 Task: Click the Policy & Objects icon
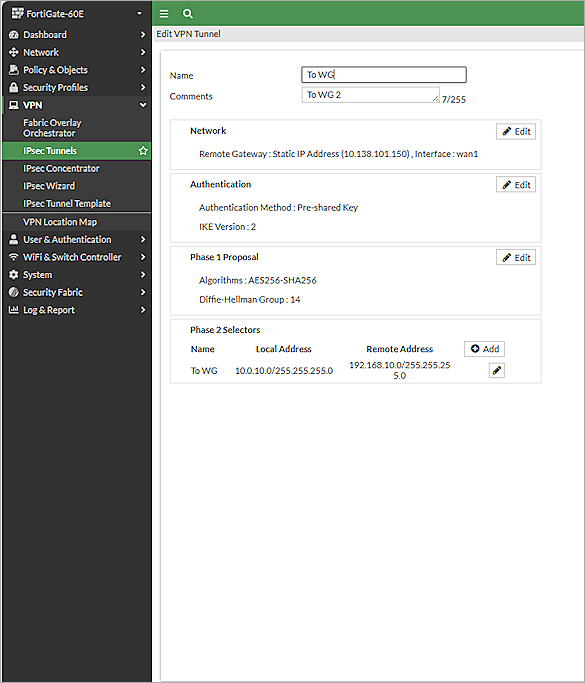coord(14,70)
